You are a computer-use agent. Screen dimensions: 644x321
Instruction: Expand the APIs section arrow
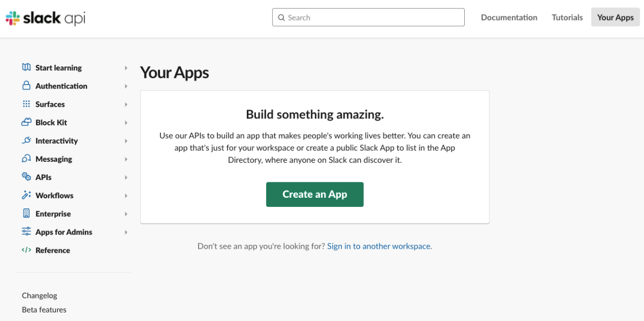coord(126,177)
